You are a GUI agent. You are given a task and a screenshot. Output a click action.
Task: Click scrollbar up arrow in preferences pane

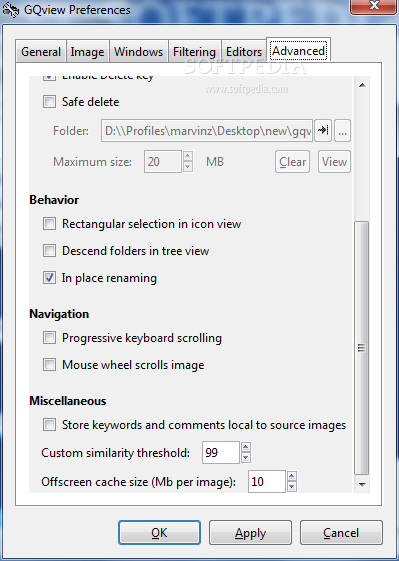(362, 85)
